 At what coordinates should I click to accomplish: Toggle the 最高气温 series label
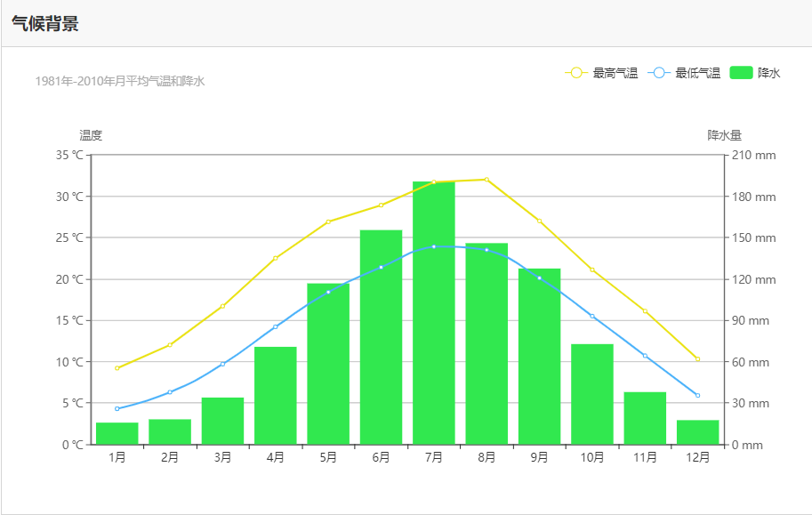point(615,73)
